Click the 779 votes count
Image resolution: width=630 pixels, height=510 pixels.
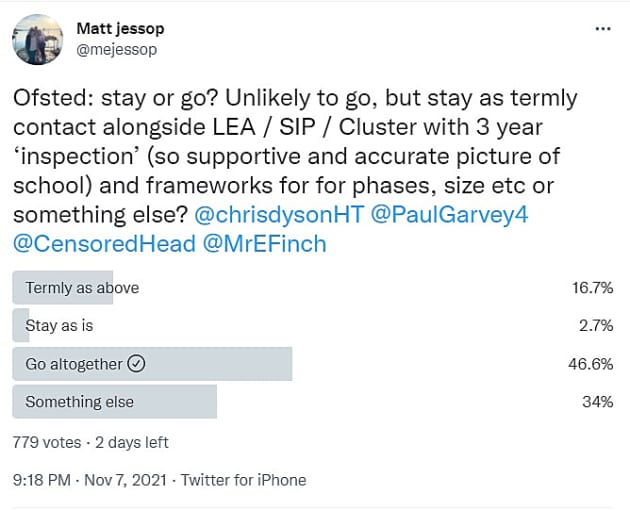(44, 441)
